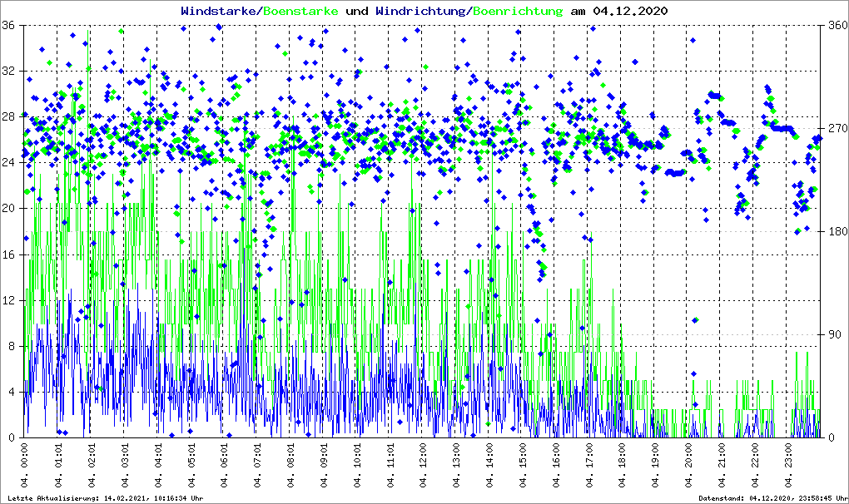Click the date 04.12.2020 in the title
Viewport: 849px width, 504px height.
(630, 11)
